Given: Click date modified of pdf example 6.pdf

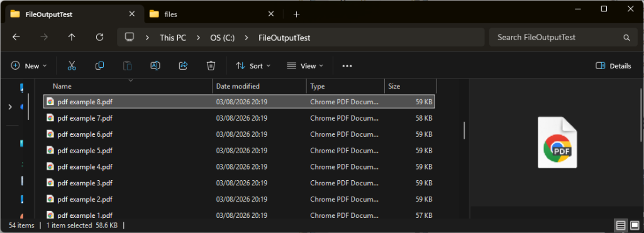Looking at the screenshot, I should pyautogui.click(x=242, y=134).
